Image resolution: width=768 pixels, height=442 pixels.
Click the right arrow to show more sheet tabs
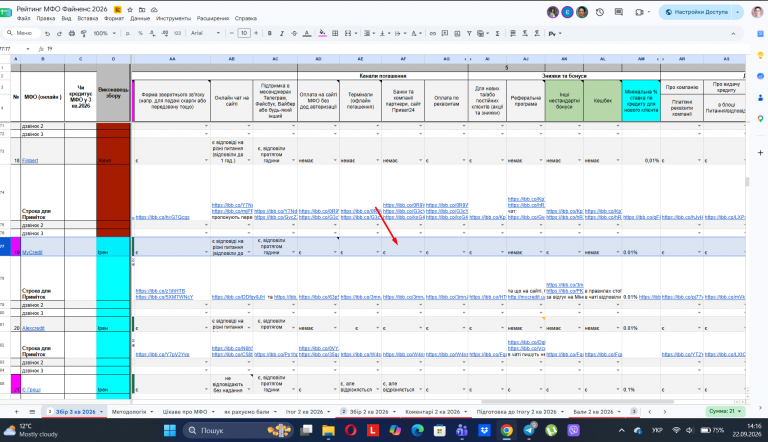[x=665, y=412]
